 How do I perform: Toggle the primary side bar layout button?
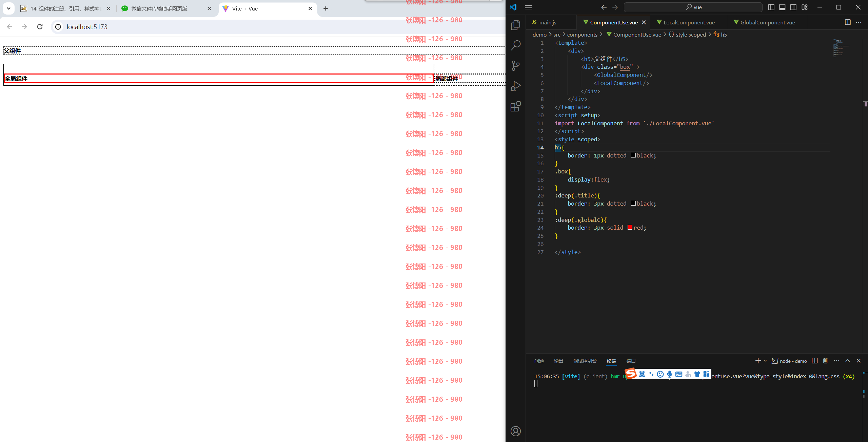pyautogui.click(x=771, y=7)
